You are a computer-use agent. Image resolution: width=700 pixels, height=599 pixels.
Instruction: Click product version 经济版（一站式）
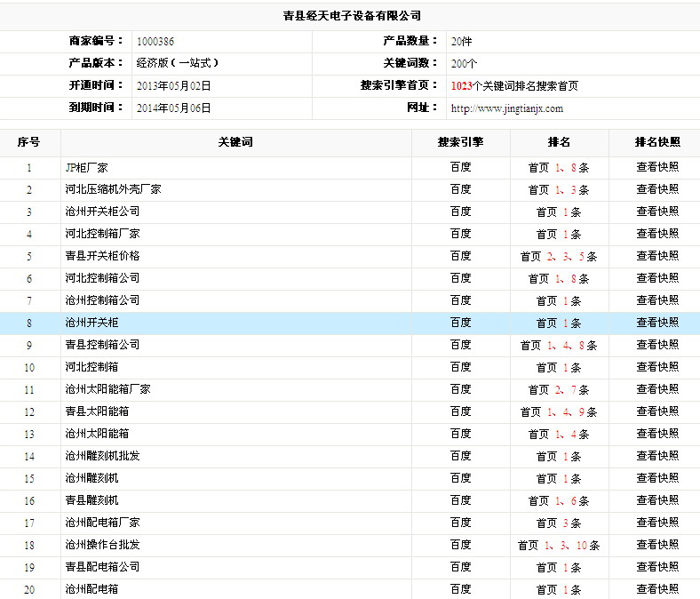[178, 63]
